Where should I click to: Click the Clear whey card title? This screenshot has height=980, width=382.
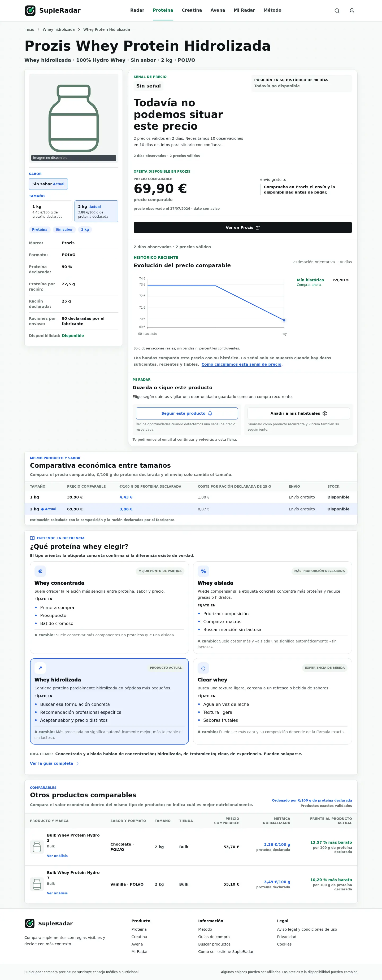212,680
